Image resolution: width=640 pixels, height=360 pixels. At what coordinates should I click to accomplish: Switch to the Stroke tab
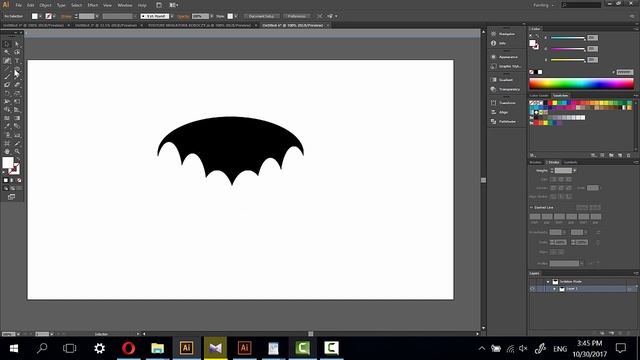coord(553,162)
